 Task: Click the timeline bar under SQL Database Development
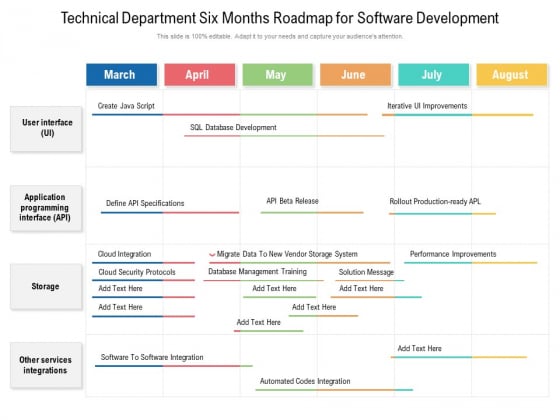pyautogui.click(x=284, y=136)
